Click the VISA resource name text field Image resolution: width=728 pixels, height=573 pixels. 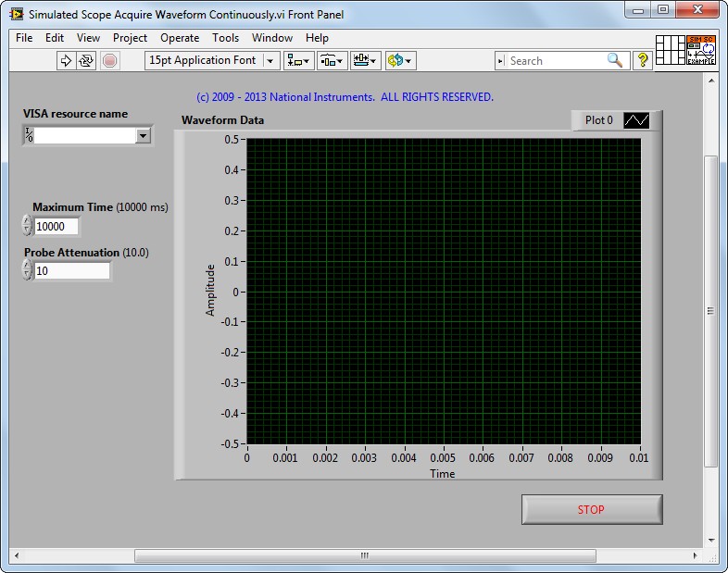click(x=85, y=135)
